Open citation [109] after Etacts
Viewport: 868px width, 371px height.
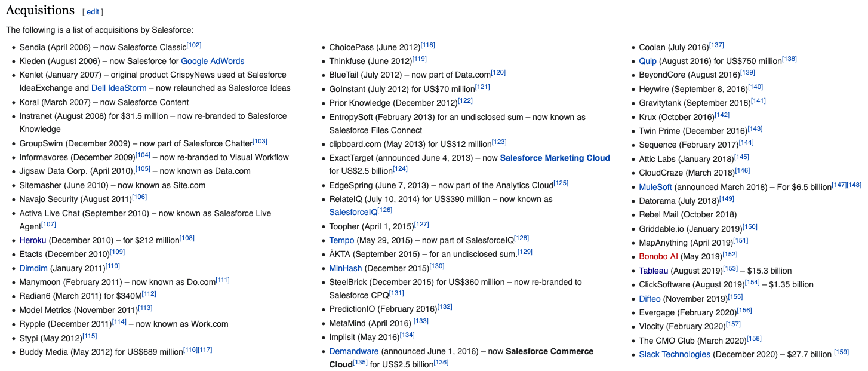click(117, 252)
